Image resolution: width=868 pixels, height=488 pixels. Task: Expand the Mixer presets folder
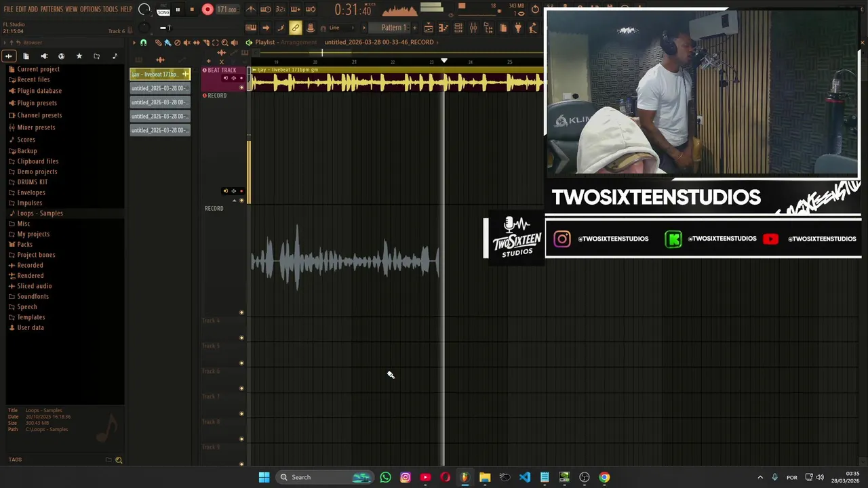click(36, 127)
